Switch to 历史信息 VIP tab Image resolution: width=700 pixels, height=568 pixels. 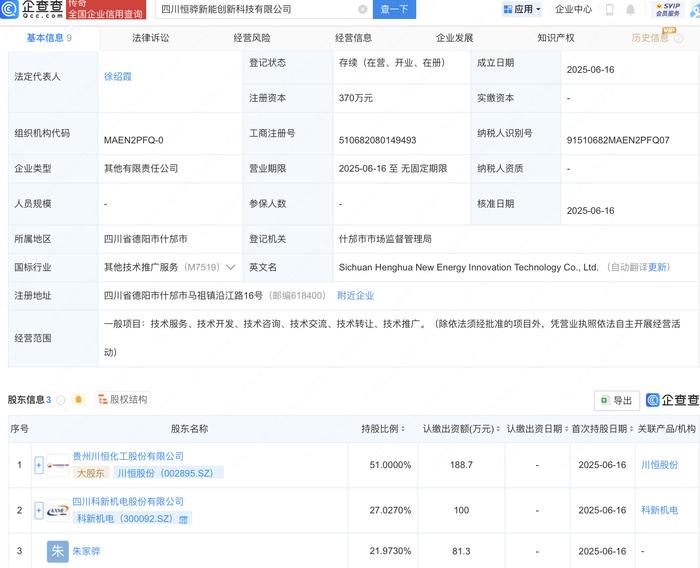(650, 38)
